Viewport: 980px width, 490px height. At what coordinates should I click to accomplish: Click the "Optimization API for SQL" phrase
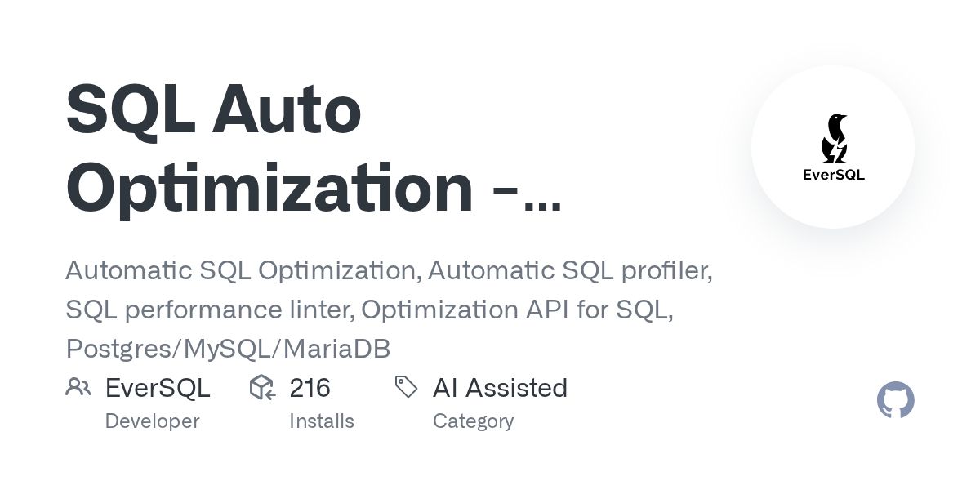point(516,310)
